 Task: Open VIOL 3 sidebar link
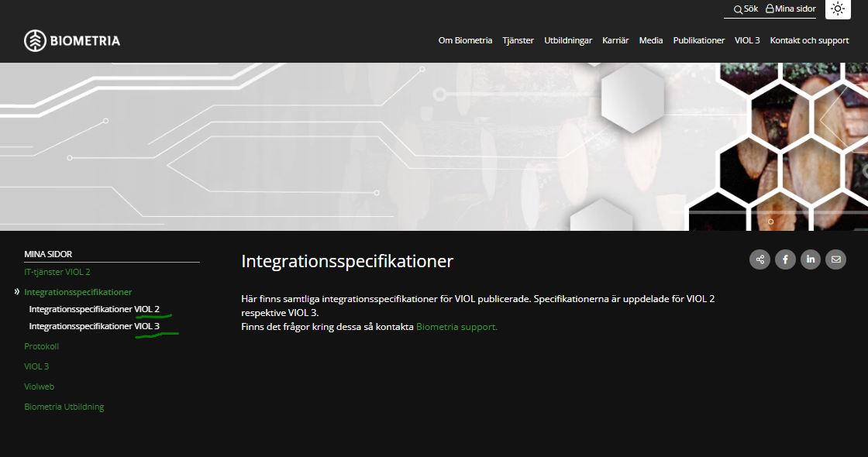pos(36,366)
